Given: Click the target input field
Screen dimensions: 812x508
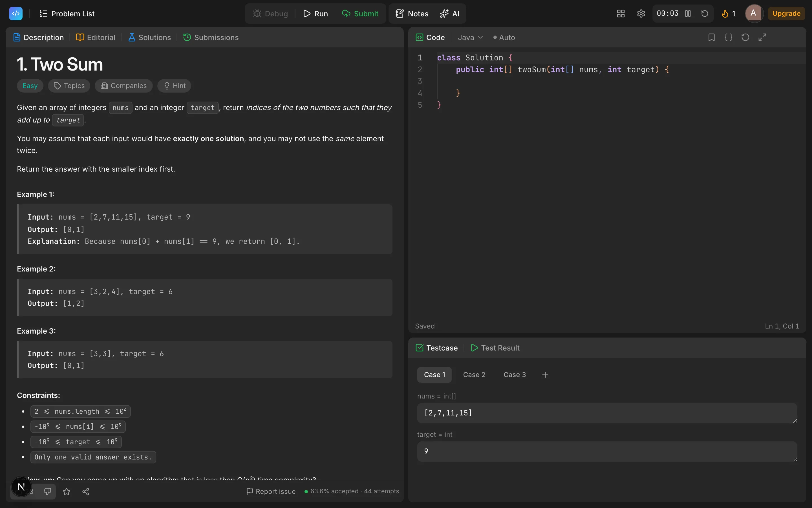Looking at the screenshot, I should (607, 451).
